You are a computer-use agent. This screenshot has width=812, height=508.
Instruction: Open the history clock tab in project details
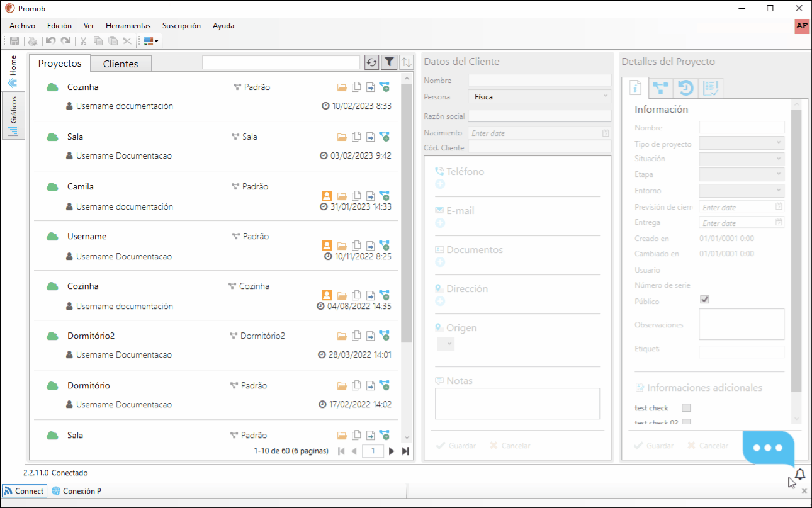(x=685, y=88)
